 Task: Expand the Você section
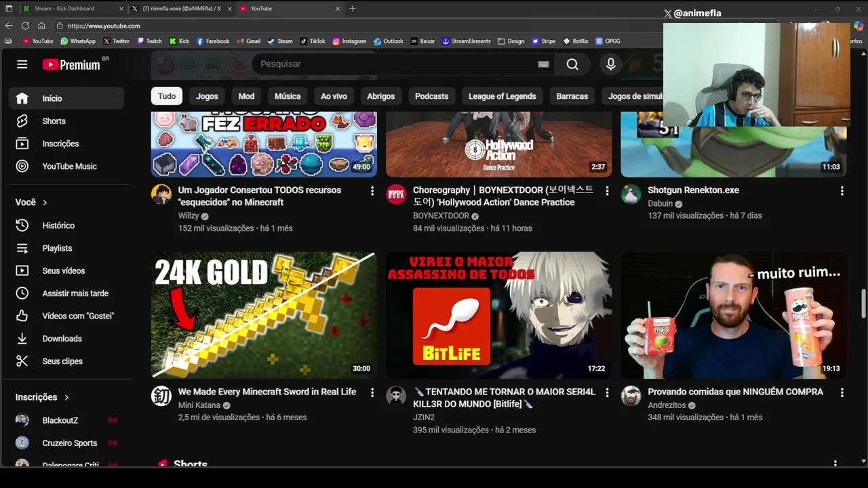coord(32,202)
